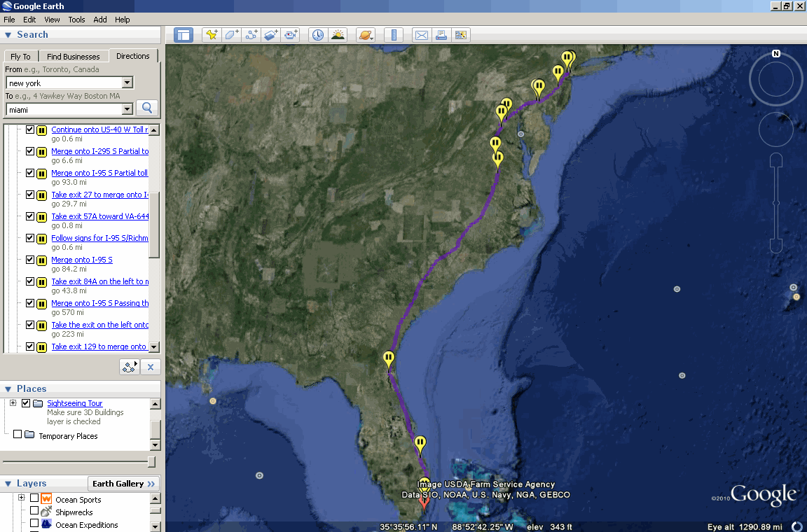Expand the Sightseeing Tour folder

point(13,403)
